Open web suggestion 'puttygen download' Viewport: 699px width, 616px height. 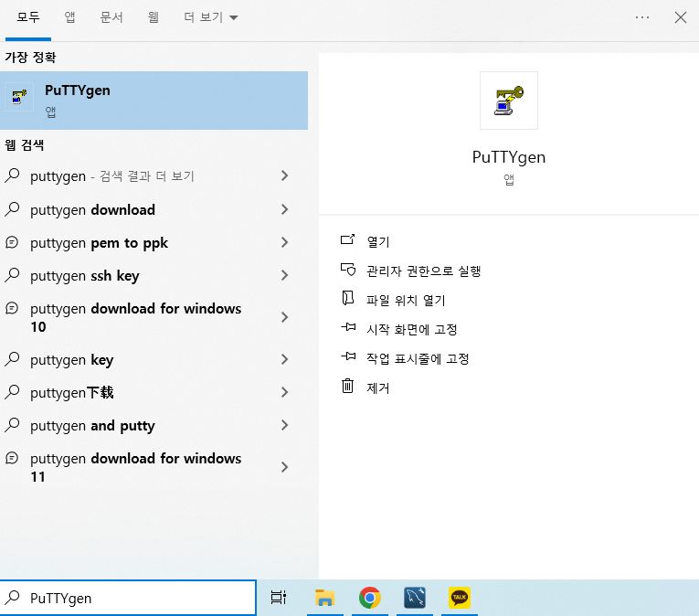click(154, 209)
